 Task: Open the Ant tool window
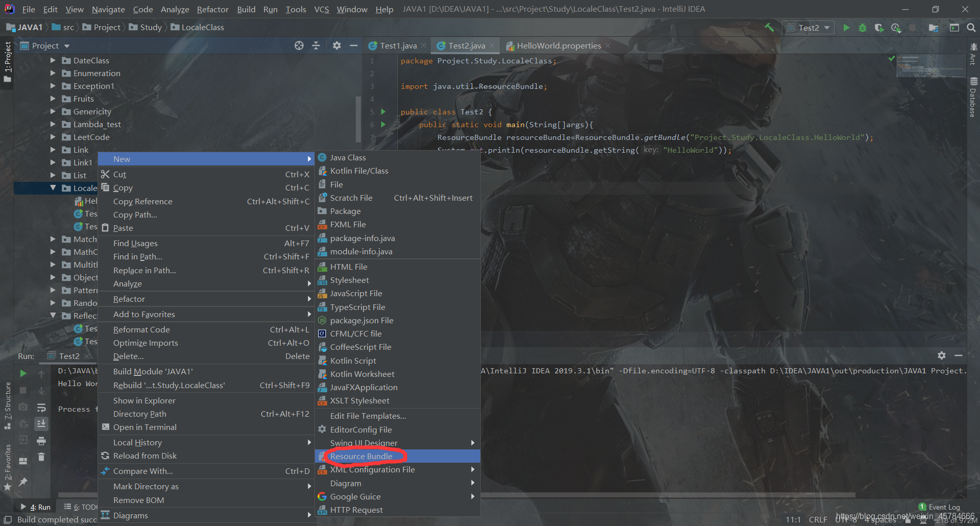pos(973,54)
